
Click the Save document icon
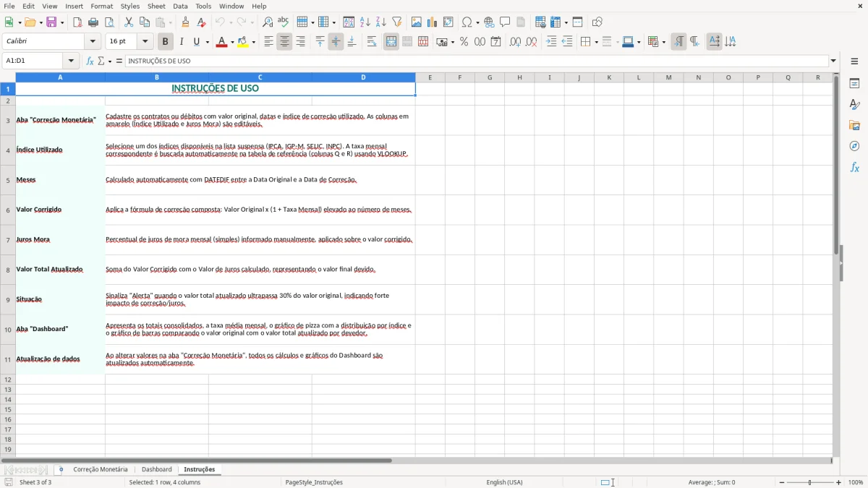(51, 22)
